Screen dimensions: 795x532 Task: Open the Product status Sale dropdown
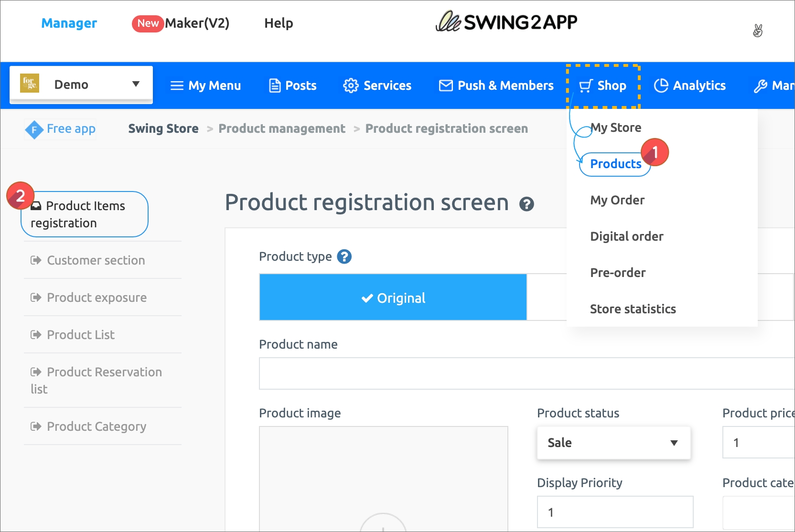click(x=614, y=443)
